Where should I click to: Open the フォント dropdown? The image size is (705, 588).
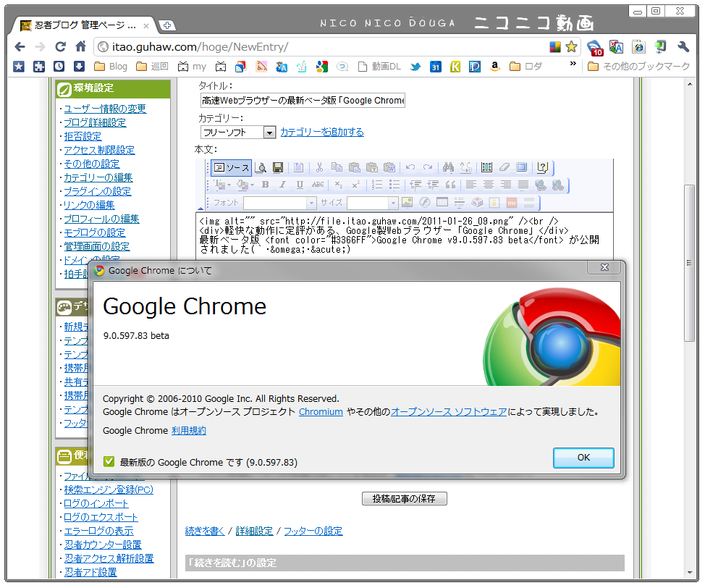(280, 203)
